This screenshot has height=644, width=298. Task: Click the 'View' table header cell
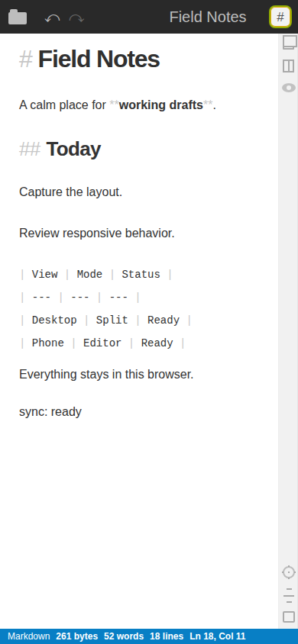click(45, 275)
